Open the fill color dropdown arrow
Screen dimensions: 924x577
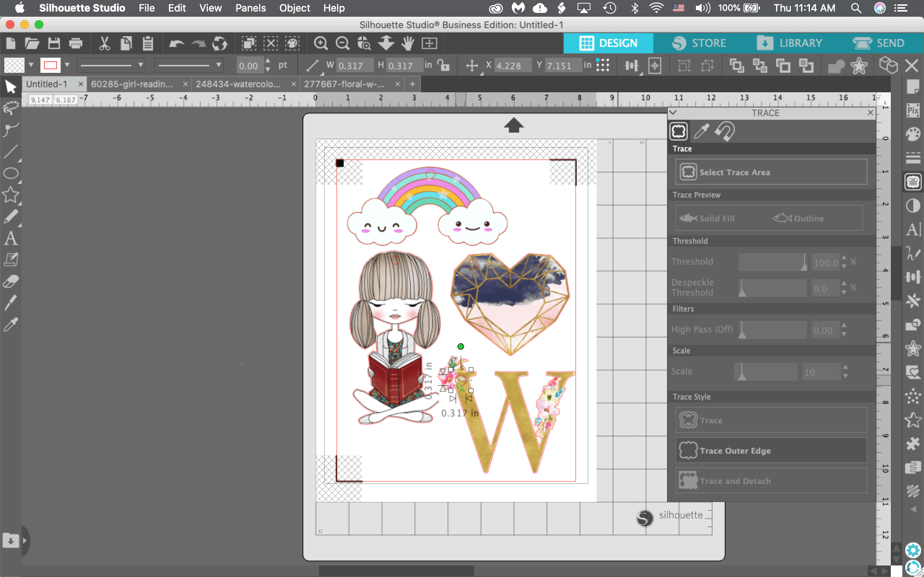tap(31, 65)
